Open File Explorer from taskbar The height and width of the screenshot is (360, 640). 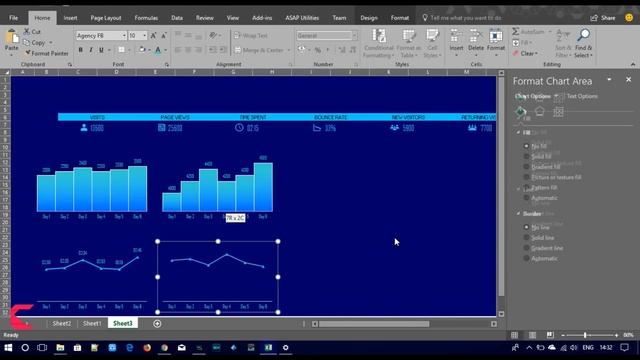coord(60,348)
